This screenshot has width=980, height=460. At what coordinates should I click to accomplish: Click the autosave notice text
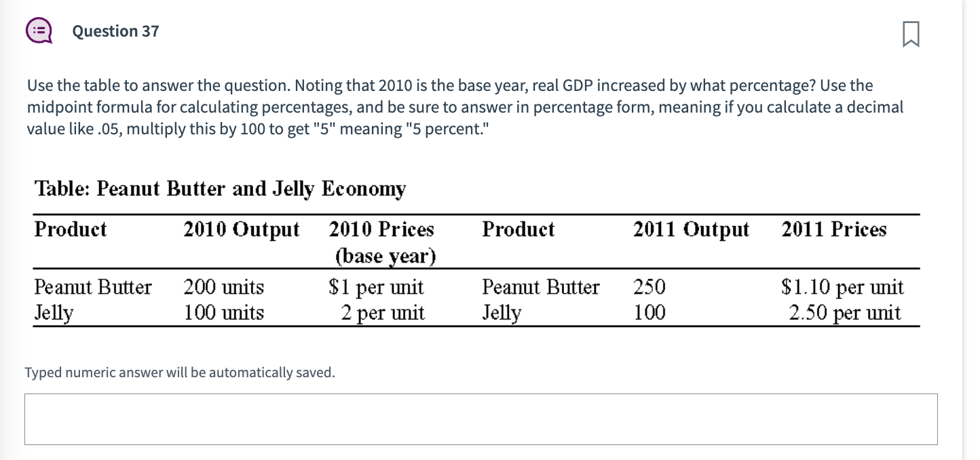179,372
